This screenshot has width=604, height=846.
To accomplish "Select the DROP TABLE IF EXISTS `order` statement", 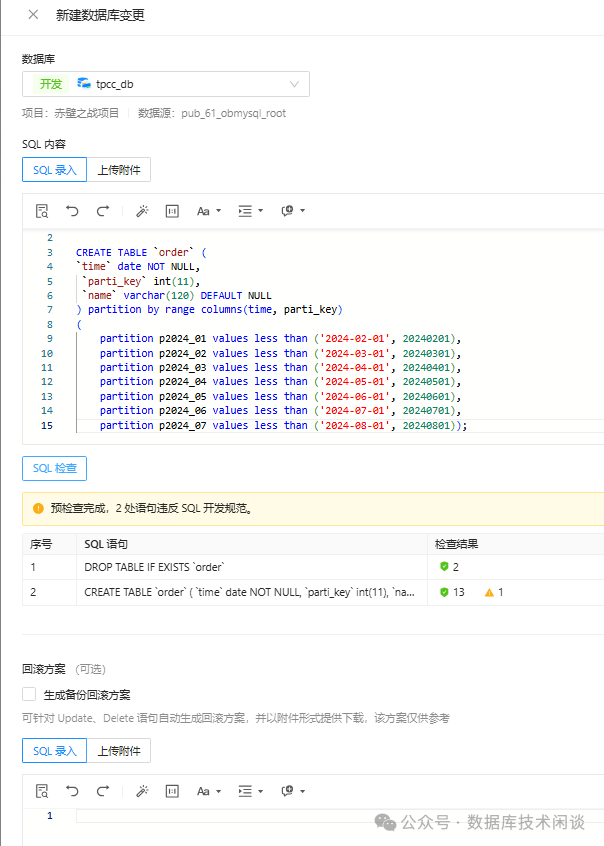I will [x=154, y=567].
